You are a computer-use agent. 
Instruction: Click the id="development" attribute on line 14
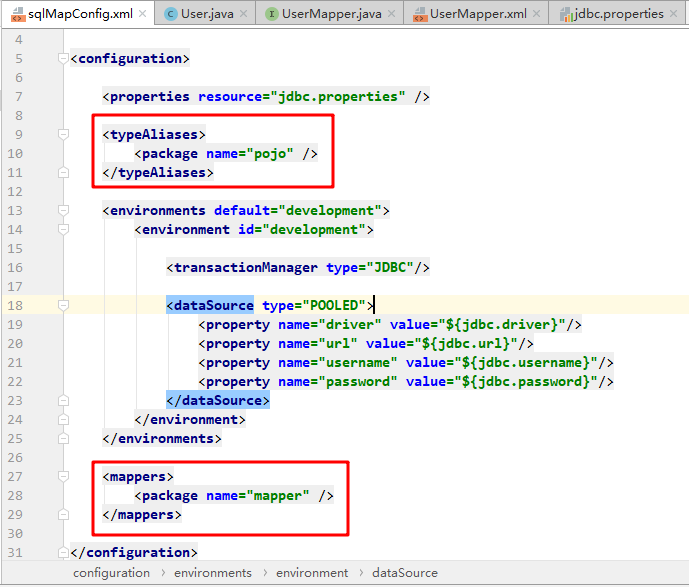point(302,229)
